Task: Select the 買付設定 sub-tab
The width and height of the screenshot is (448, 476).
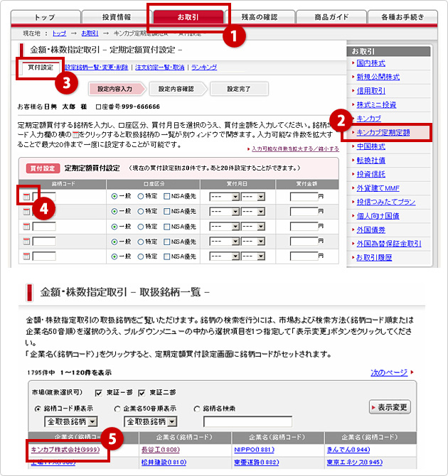Action: click(x=41, y=67)
